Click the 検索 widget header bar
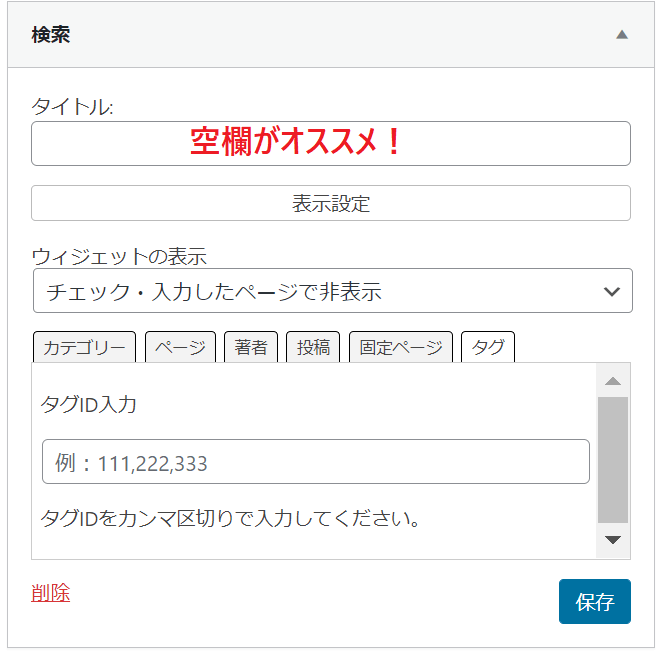659x659 pixels. pos(331,34)
